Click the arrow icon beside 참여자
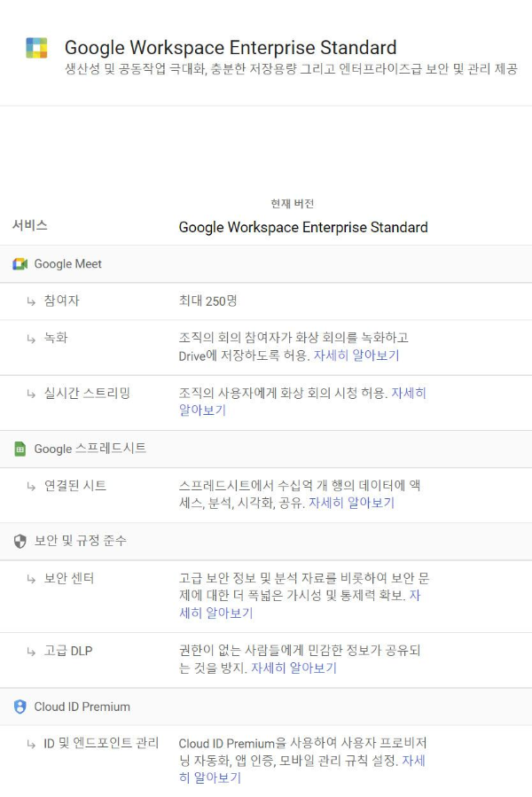The height and width of the screenshot is (797, 532). [31, 301]
